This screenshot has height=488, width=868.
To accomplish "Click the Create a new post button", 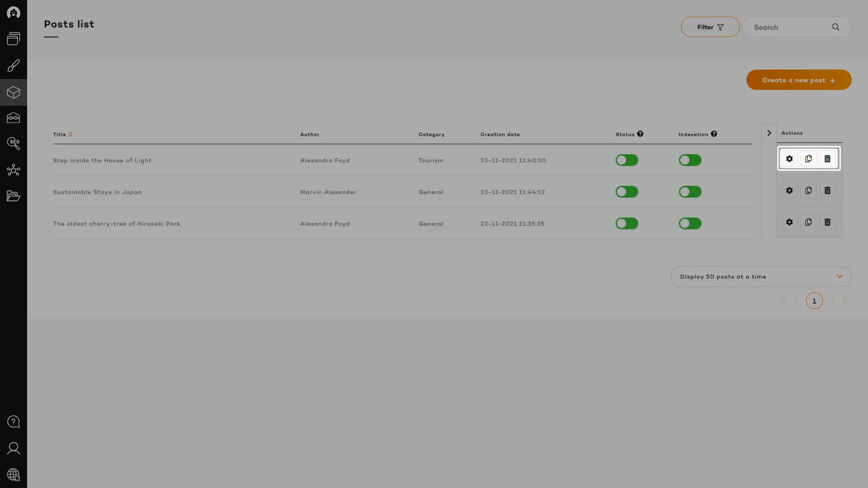I will tap(798, 80).
